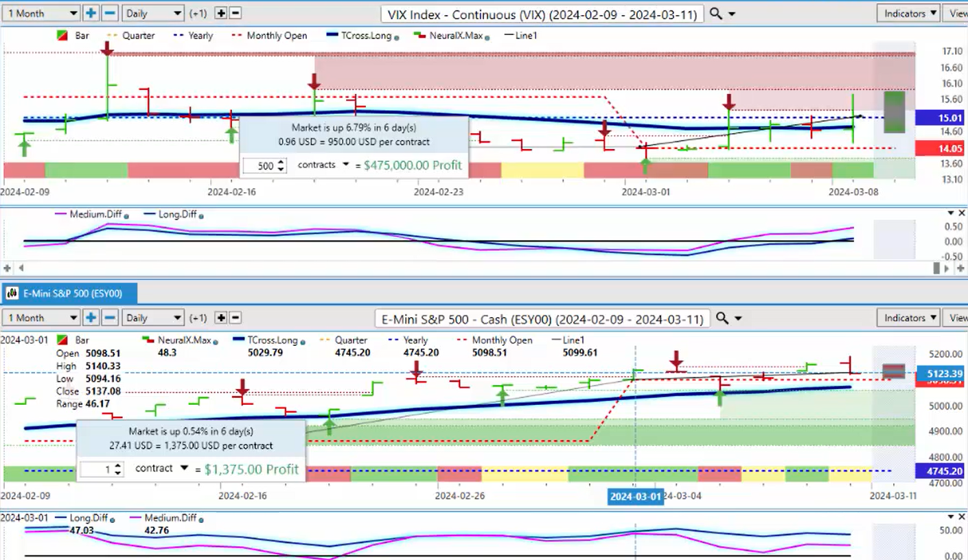Image resolution: width=968 pixels, height=560 pixels.
Task: Open the E-Mini S&P chart search magnifier
Action: tap(722, 318)
